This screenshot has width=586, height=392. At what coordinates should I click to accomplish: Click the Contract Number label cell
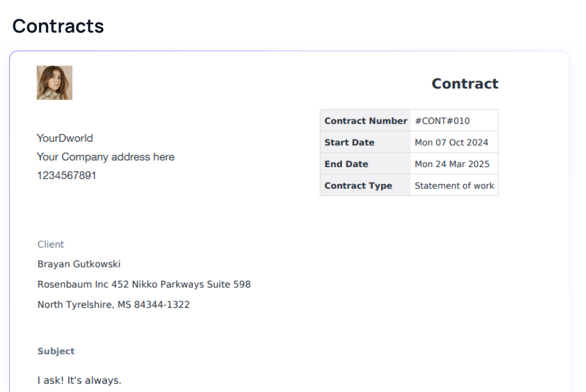[x=366, y=120]
